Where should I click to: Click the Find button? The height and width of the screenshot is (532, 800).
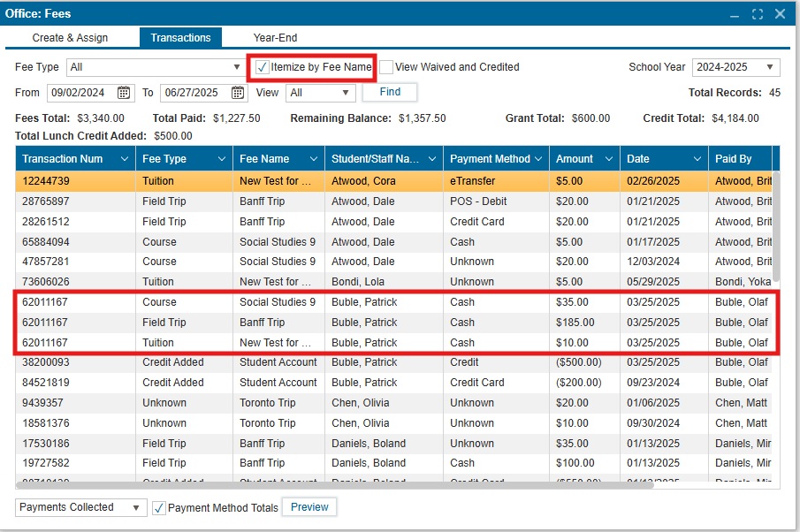[389, 92]
